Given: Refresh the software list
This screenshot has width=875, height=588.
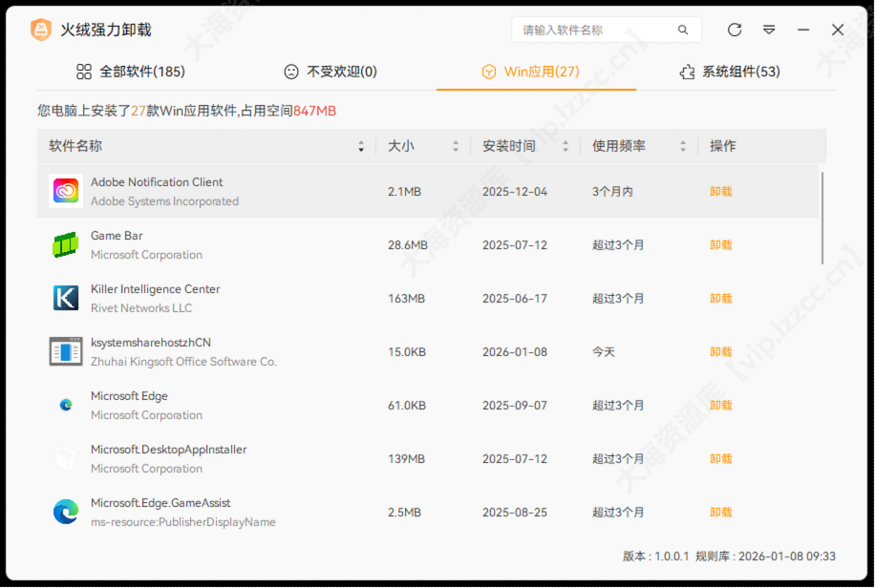Looking at the screenshot, I should (x=735, y=30).
